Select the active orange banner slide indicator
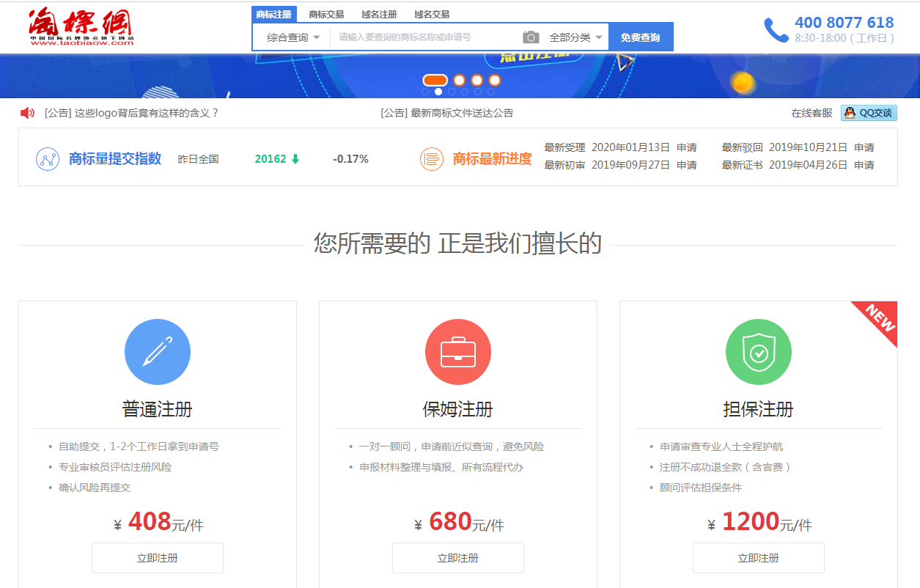 tap(435, 80)
